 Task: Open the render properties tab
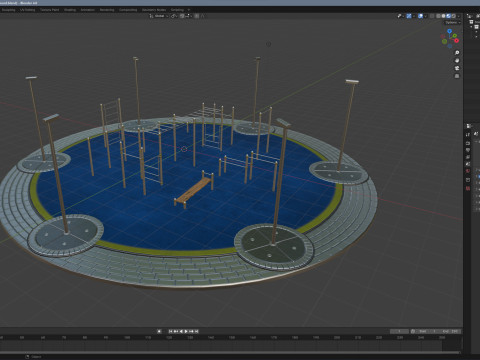468,143
